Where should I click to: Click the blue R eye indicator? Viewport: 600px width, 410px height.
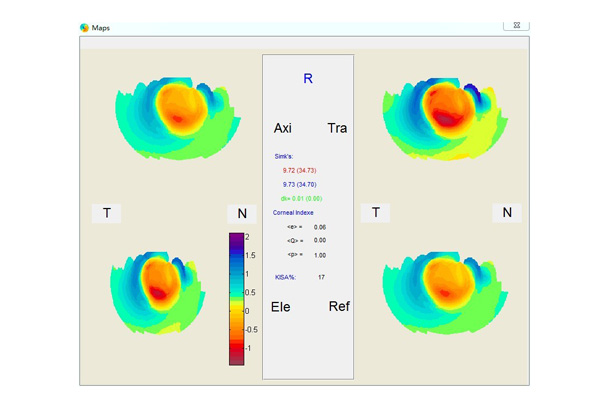pyautogui.click(x=308, y=78)
